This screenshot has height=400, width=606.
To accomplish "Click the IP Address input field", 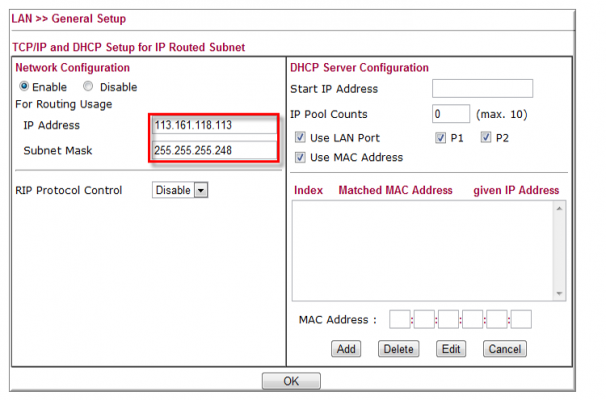I will click(214, 126).
